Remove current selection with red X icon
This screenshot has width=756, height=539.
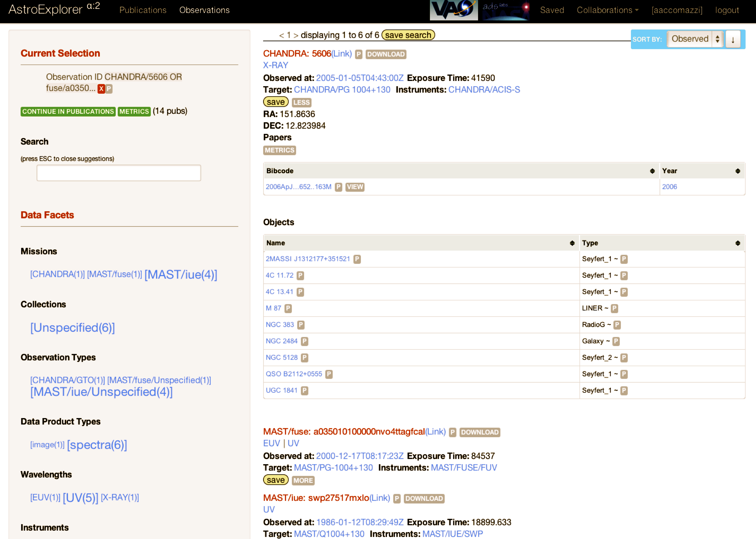tap(101, 89)
